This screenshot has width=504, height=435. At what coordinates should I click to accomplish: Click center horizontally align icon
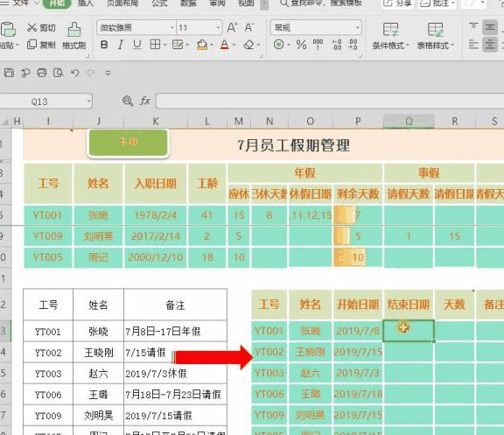pyautogui.click(x=490, y=45)
